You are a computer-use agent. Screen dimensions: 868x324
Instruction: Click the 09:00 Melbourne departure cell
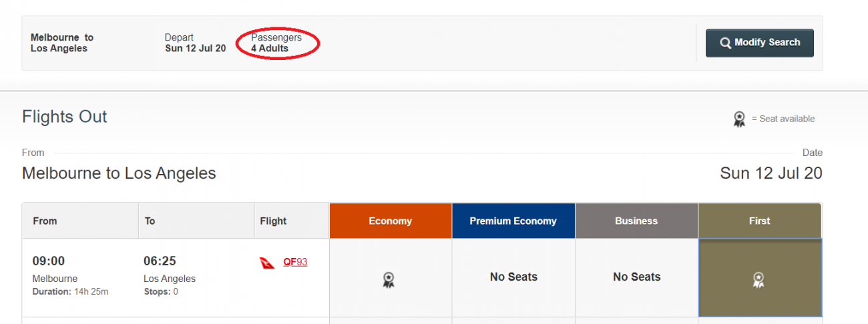(x=79, y=276)
